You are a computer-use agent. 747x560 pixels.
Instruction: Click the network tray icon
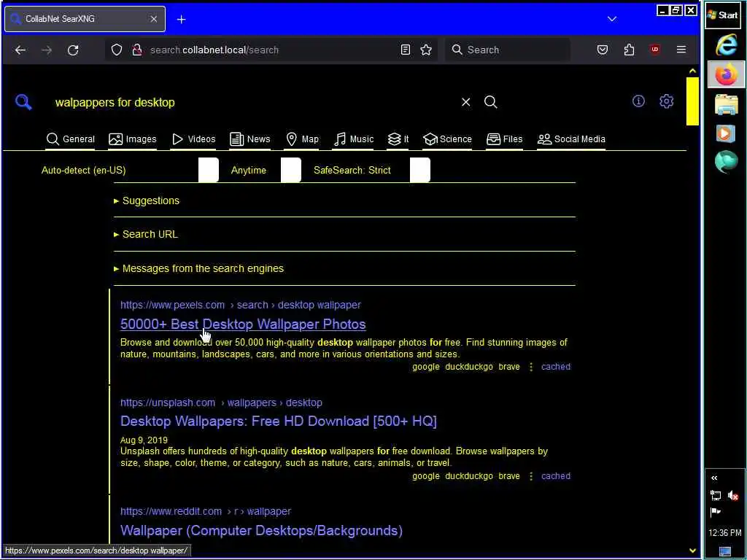coord(716,496)
